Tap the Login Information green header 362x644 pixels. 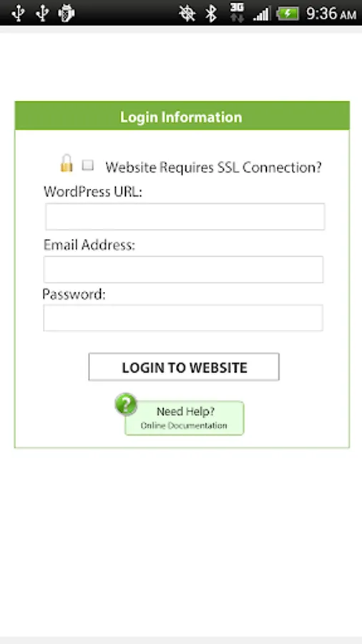point(182,116)
